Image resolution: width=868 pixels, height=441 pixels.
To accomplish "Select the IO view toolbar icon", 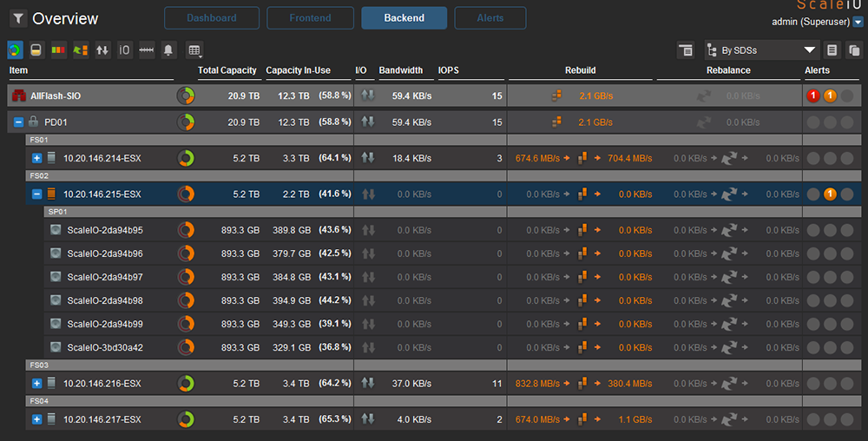I will coord(124,49).
